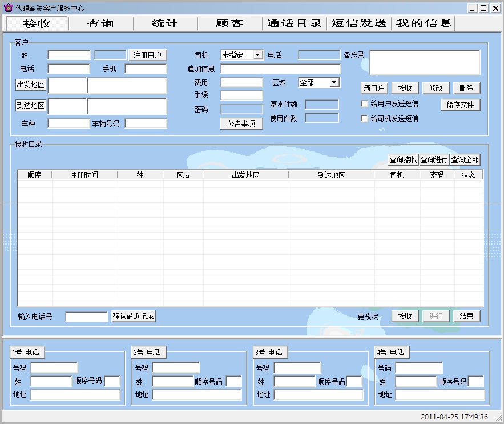Enable 给用户发送短信 checkbox

coord(364,103)
